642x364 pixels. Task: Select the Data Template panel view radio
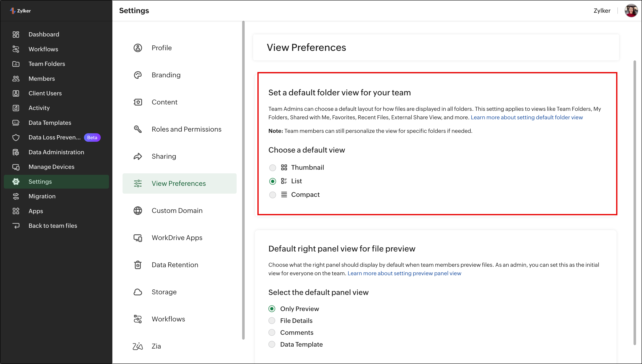pyautogui.click(x=272, y=344)
